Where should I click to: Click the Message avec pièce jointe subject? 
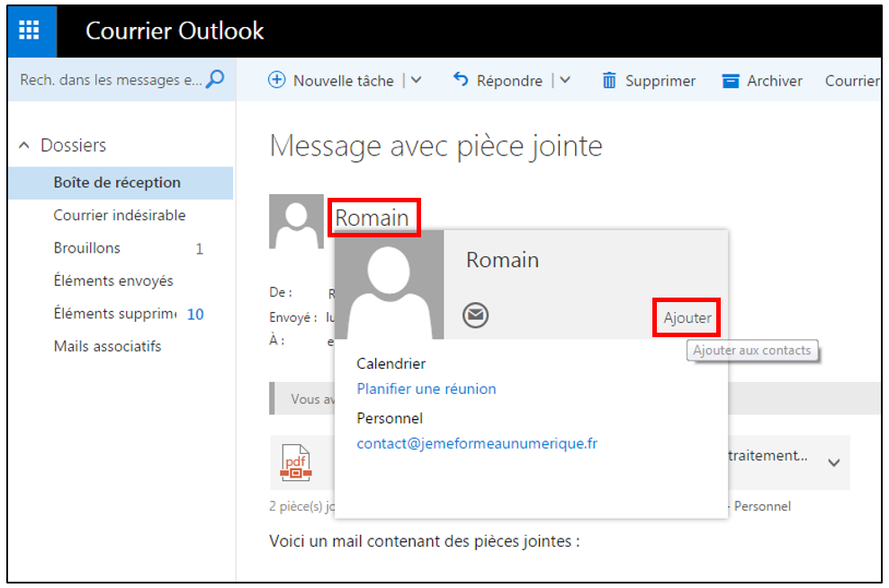(436, 147)
